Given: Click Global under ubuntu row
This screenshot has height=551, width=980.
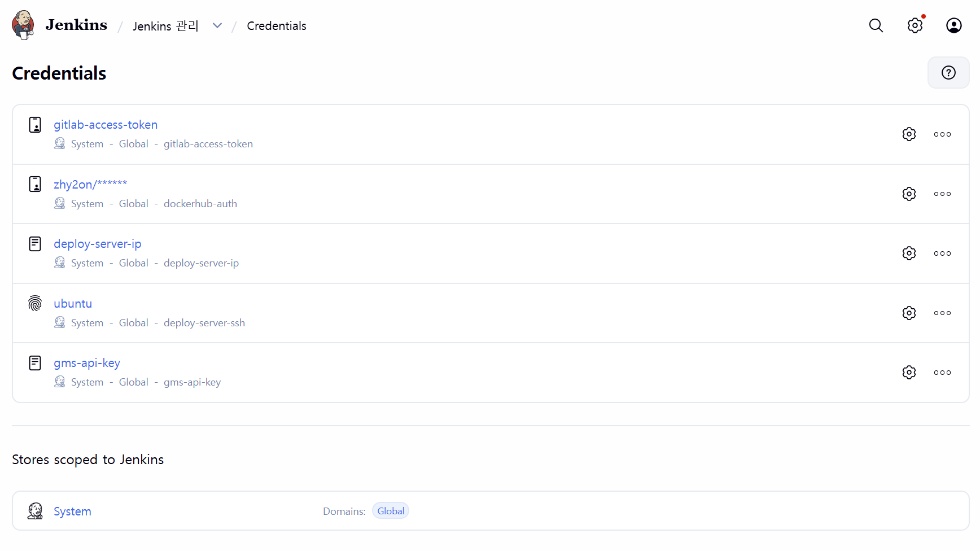Looking at the screenshot, I should click(134, 323).
